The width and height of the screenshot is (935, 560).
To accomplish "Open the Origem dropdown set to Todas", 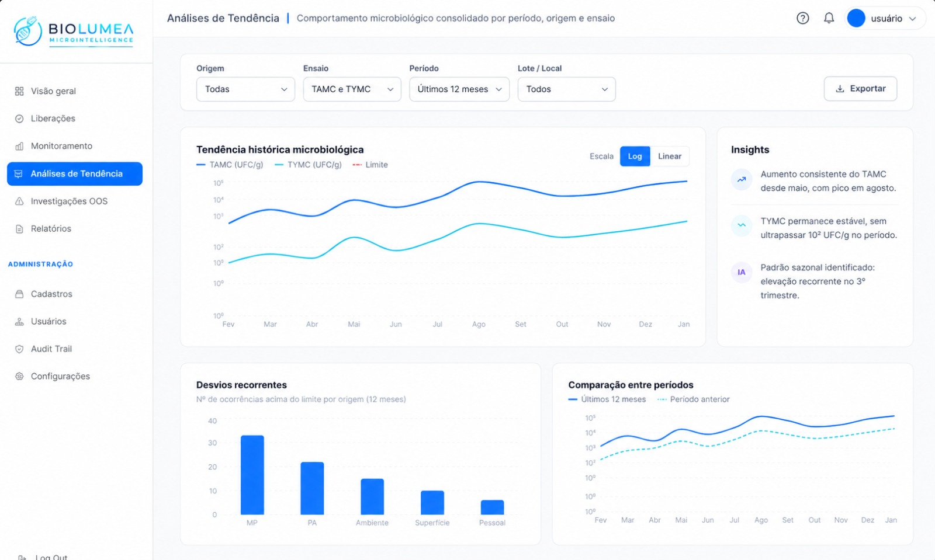I will click(x=245, y=89).
